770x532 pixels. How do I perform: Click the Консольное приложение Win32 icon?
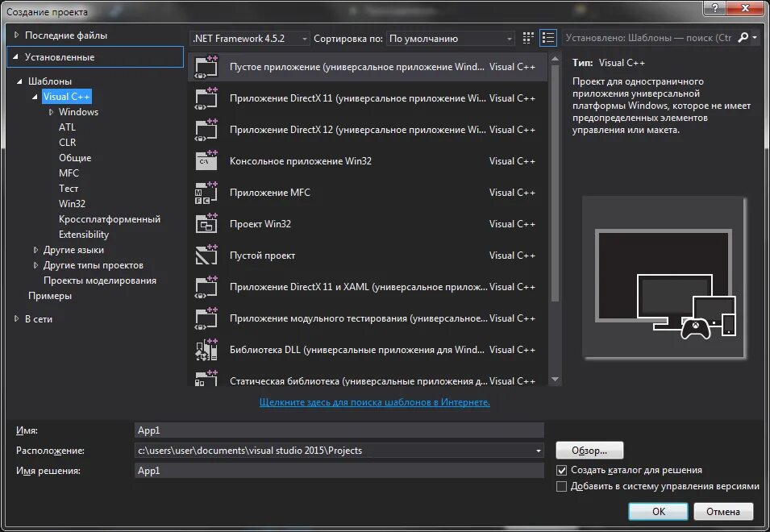(206, 161)
